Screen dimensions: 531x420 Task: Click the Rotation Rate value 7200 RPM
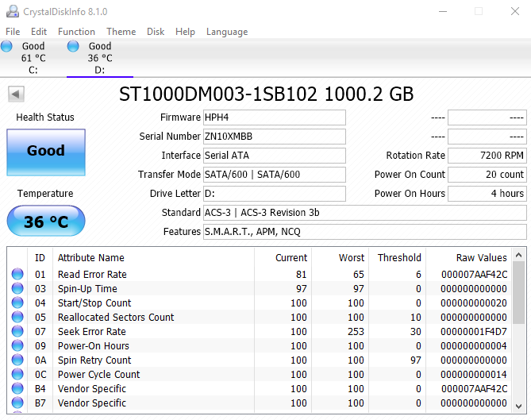tap(487, 156)
